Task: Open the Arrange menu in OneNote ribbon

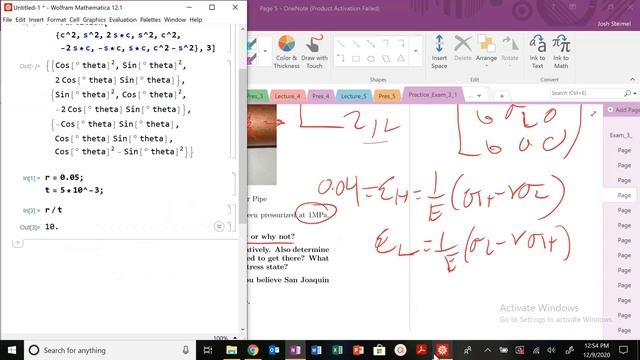Action: tap(486, 50)
